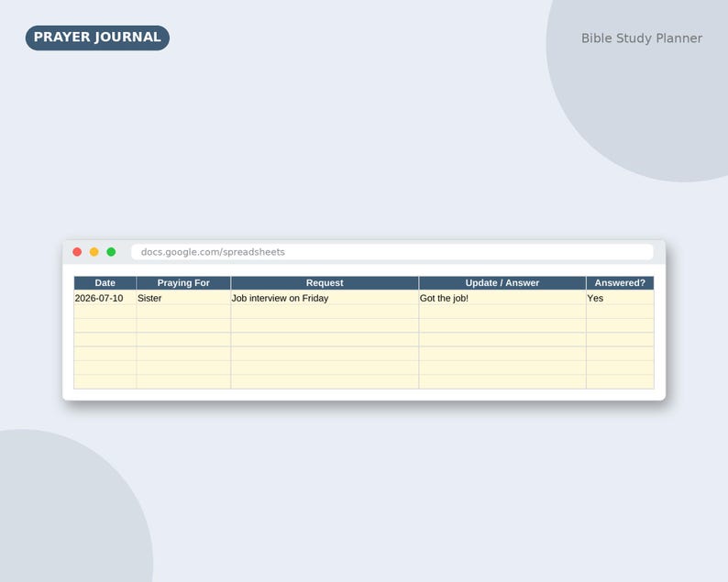Click the Bible Study Planner text

pos(641,38)
